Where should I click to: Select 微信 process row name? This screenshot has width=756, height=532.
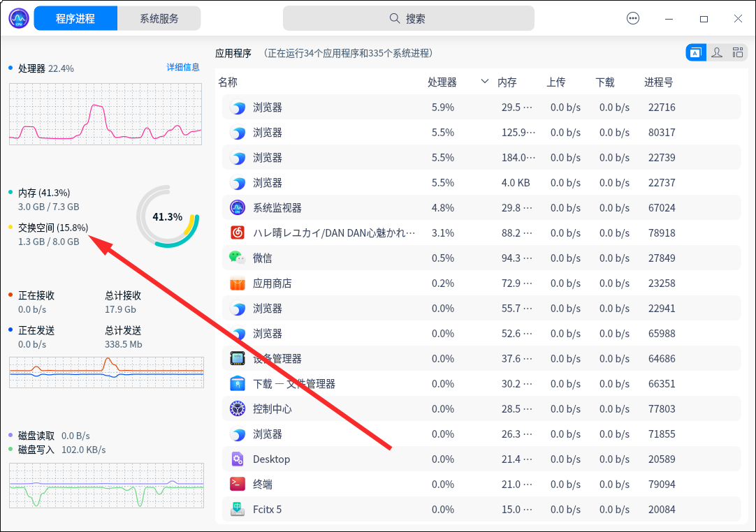262,258
